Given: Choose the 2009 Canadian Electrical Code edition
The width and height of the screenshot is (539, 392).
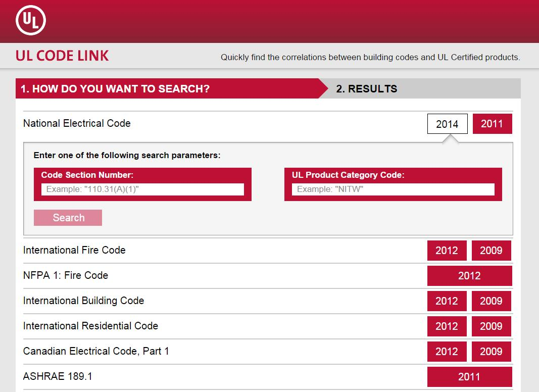Looking at the screenshot, I should click(492, 351).
